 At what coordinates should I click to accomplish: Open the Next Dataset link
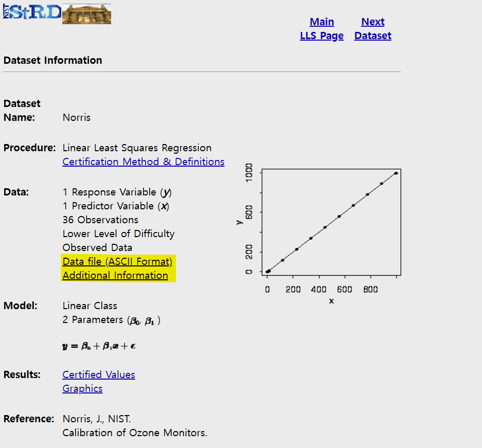[372, 29]
